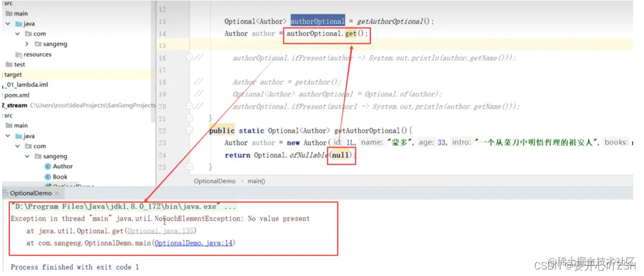
Task: Select the 2_stream module root
Action: 15,105
